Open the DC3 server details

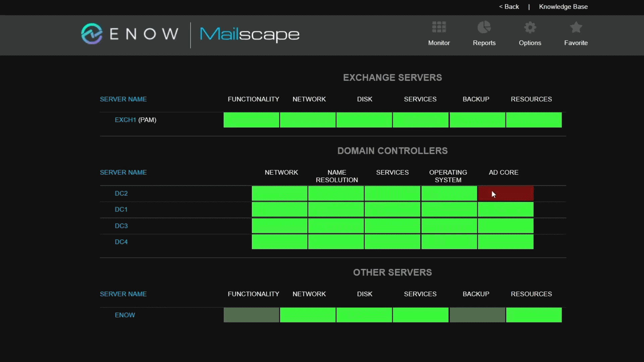pyautogui.click(x=121, y=226)
